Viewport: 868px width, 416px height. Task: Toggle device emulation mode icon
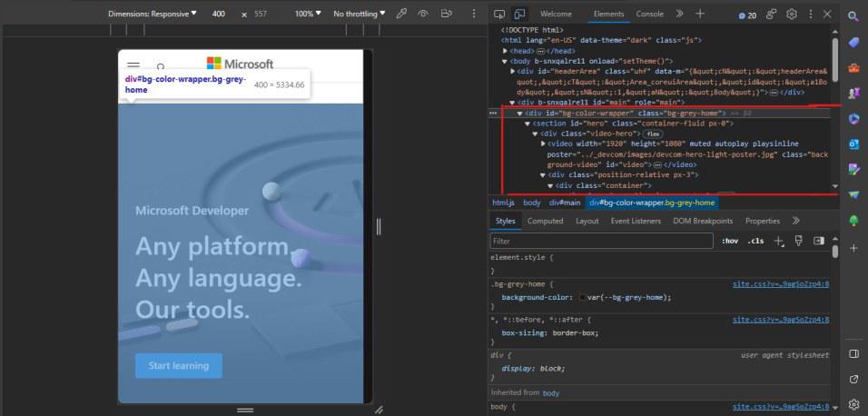click(520, 15)
